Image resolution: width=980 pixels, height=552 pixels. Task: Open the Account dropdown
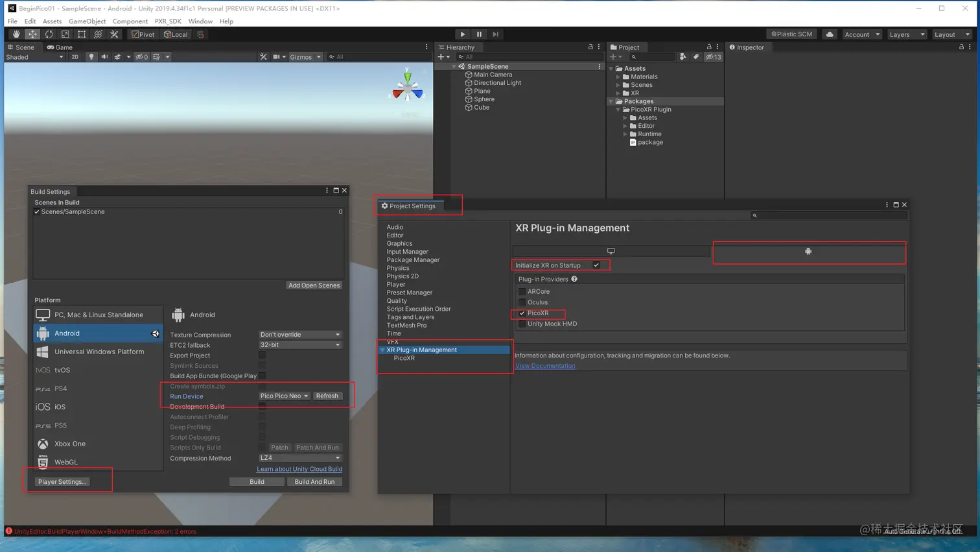(862, 34)
